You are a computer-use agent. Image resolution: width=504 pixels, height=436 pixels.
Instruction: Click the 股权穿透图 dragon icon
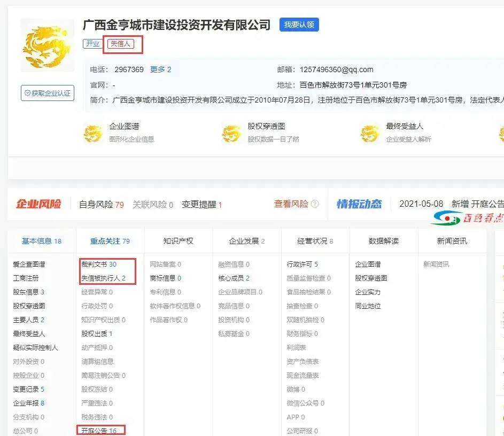231,134
